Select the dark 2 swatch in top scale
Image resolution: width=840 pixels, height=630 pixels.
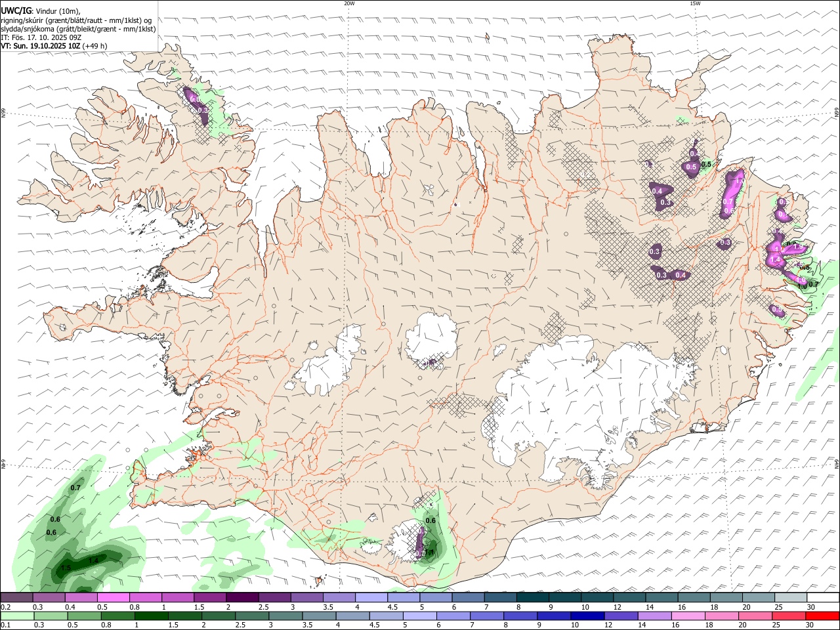pos(242,598)
